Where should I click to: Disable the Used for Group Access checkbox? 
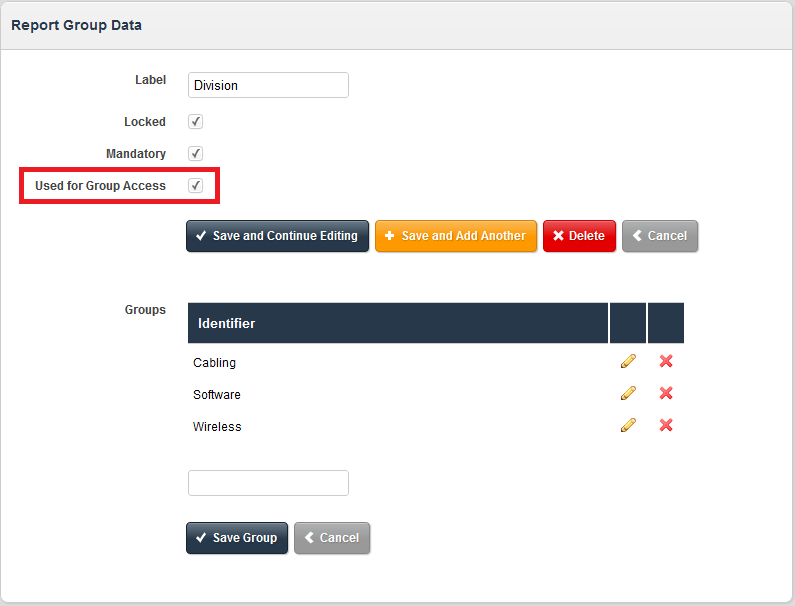[196, 186]
